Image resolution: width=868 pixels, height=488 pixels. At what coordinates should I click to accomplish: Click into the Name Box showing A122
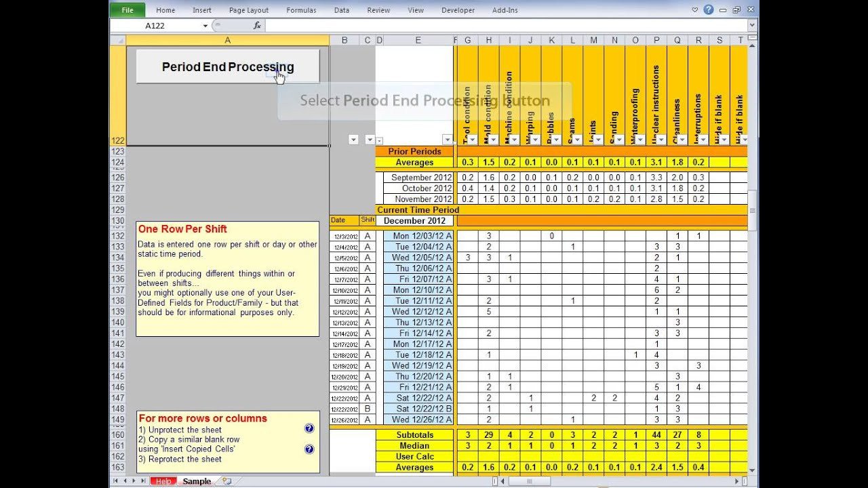155,26
